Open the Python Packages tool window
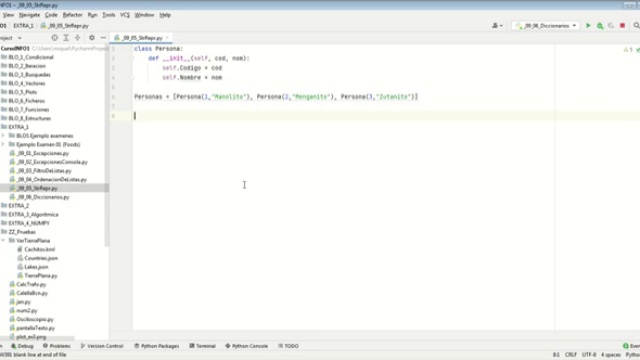This screenshot has height=360, width=640. pos(157,346)
